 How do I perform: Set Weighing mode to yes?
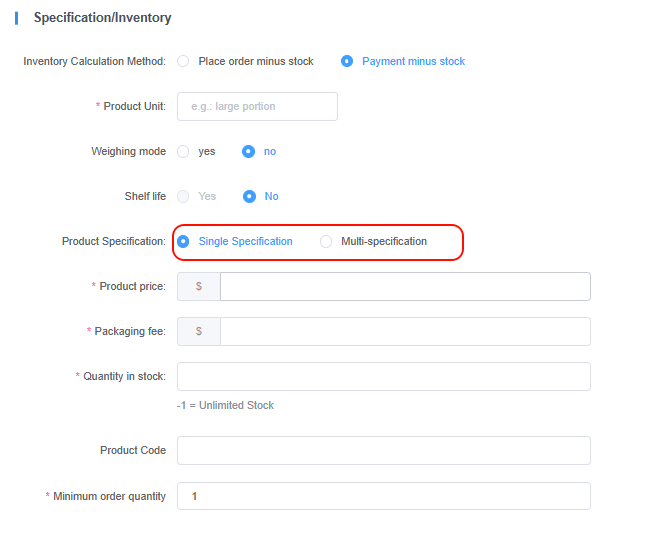click(x=183, y=151)
